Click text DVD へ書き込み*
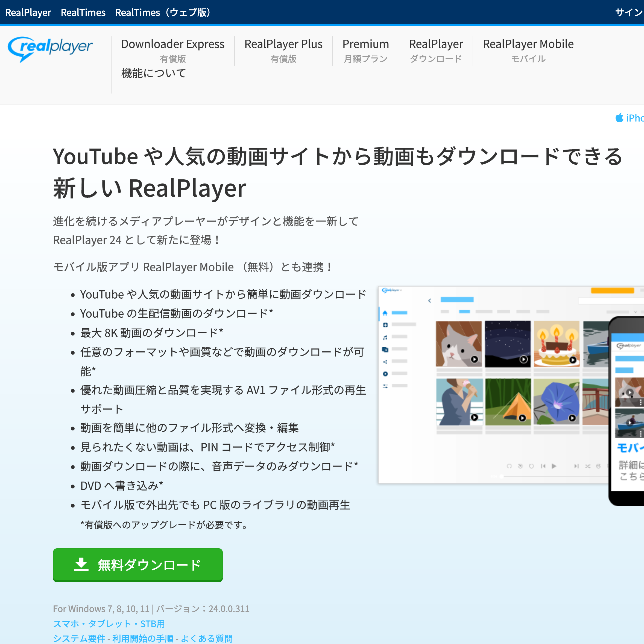This screenshot has width=644, height=644. click(122, 486)
